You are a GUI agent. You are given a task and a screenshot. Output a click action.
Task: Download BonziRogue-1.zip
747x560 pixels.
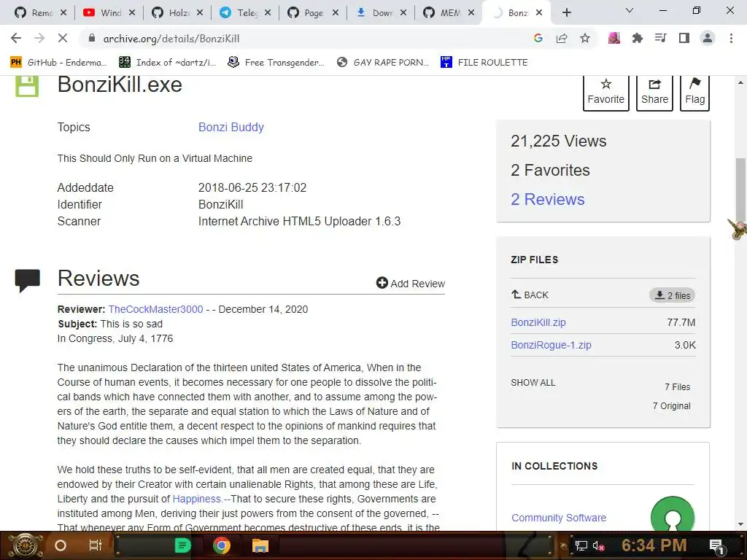[x=551, y=345]
